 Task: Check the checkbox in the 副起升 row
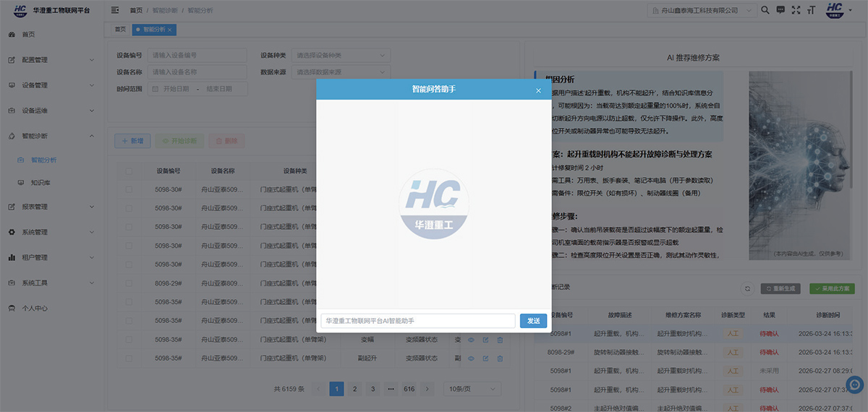pos(129,359)
